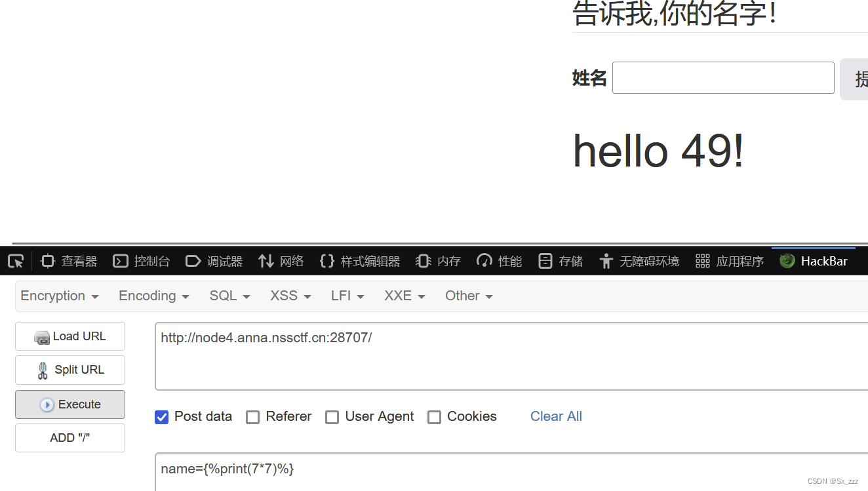Open the SQL dropdown menu
Image resolution: width=868 pixels, height=491 pixels.
pos(229,296)
